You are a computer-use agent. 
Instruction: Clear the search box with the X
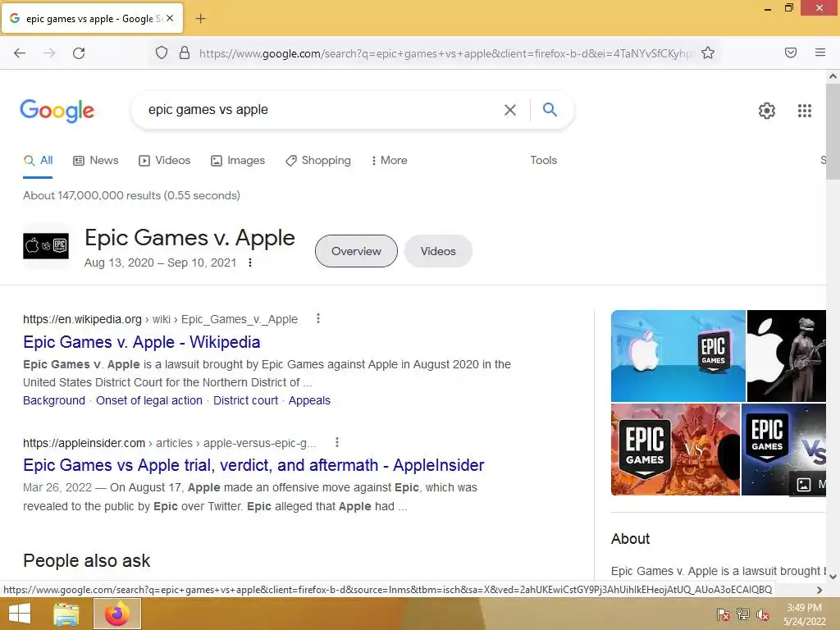coord(510,110)
